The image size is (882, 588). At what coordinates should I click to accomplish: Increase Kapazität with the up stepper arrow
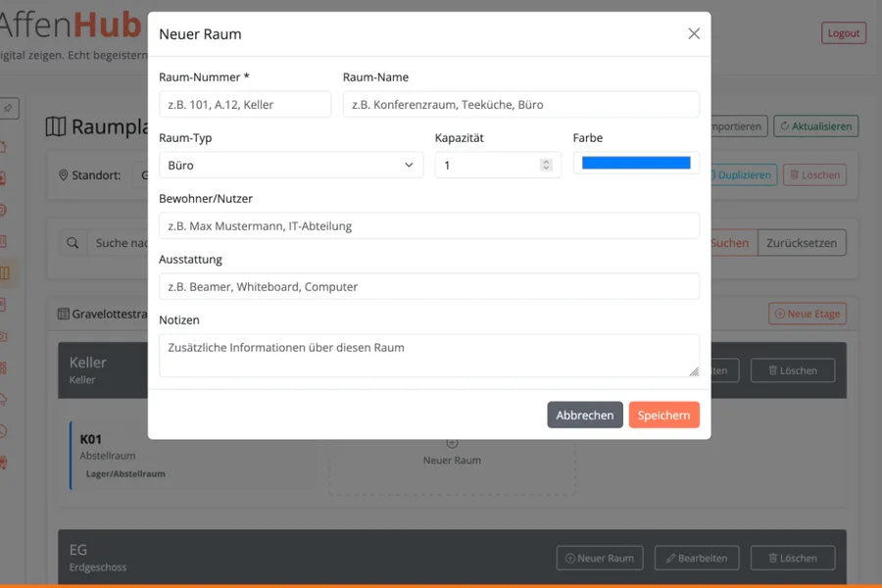tap(546, 162)
